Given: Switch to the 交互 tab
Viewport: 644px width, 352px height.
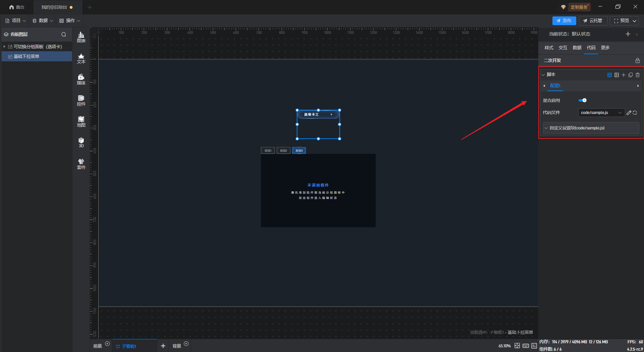Looking at the screenshot, I should pyautogui.click(x=563, y=48).
